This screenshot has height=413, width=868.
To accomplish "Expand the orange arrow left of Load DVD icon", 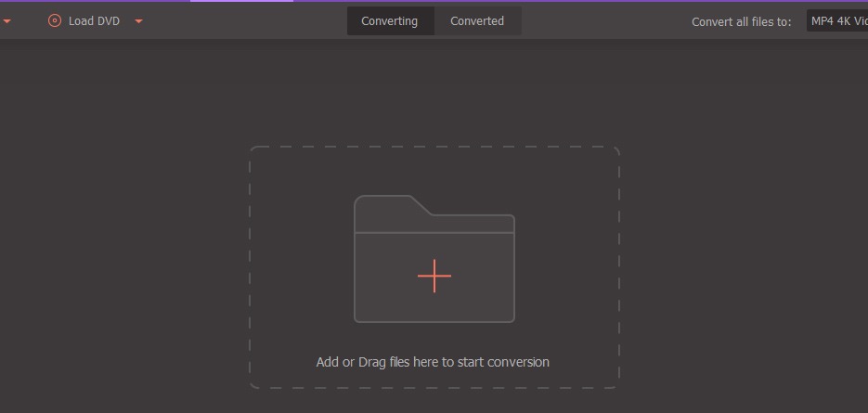I will (6, 21).
